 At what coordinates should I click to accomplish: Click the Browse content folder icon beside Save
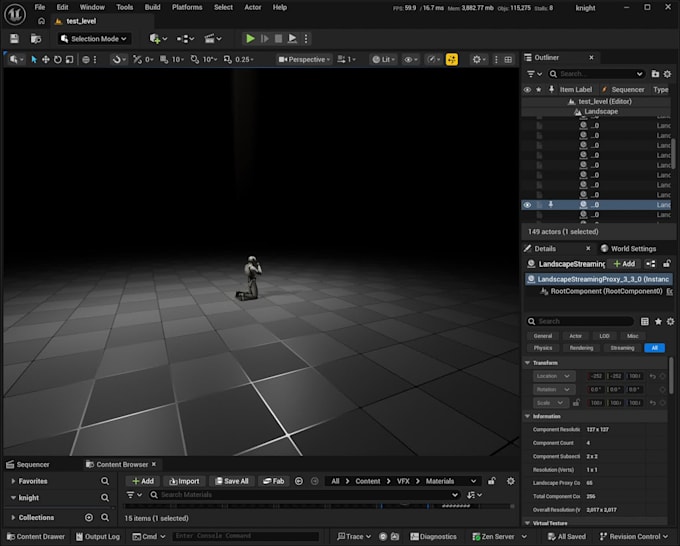36,39
